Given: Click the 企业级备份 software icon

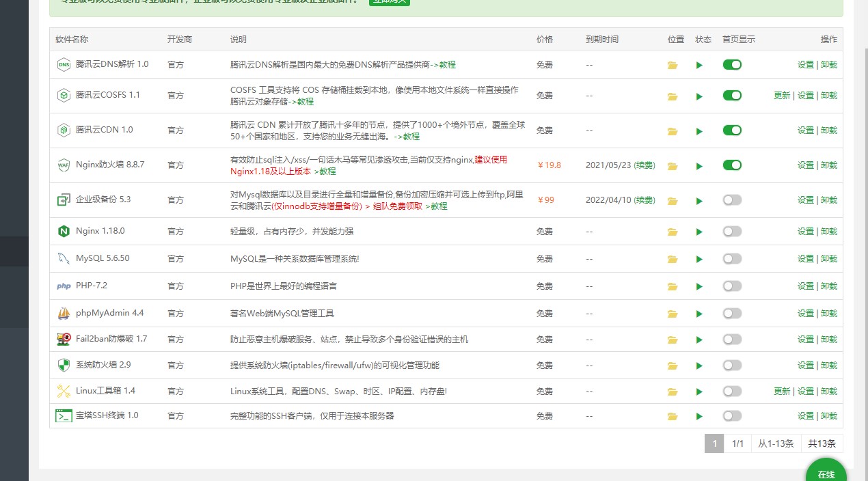Looking at the screenshot, I should tap(64, 200).
